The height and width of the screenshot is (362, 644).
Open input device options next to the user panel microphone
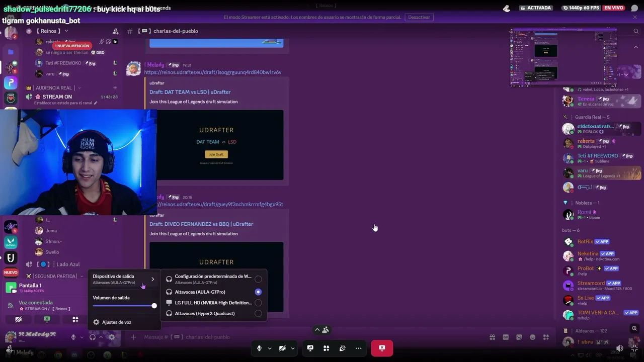click(82, 337)
